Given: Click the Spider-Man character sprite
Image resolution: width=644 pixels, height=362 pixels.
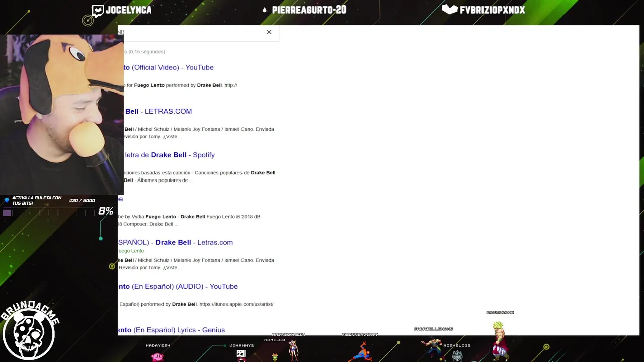Looking at the screenshot, I should (360, 350).
